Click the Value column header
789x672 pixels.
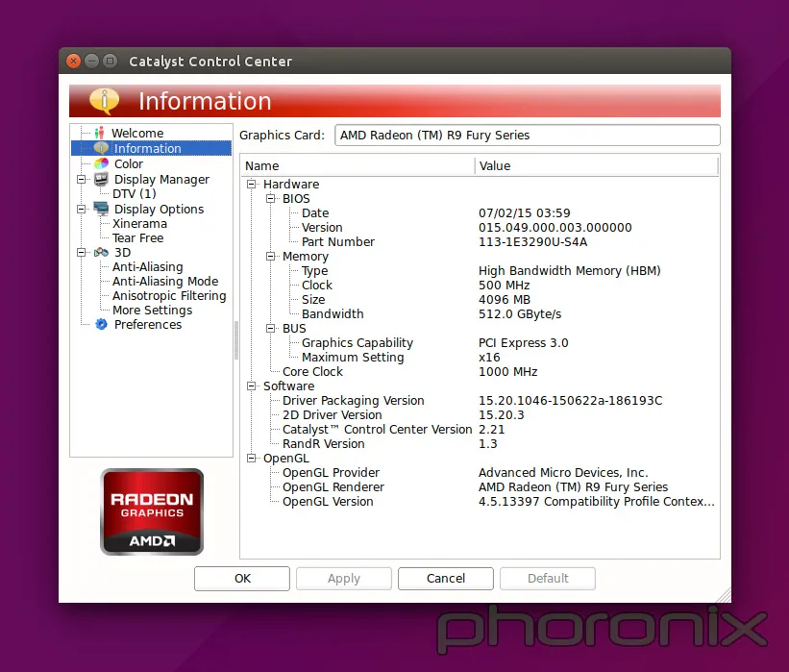click(x=596, y=165)
